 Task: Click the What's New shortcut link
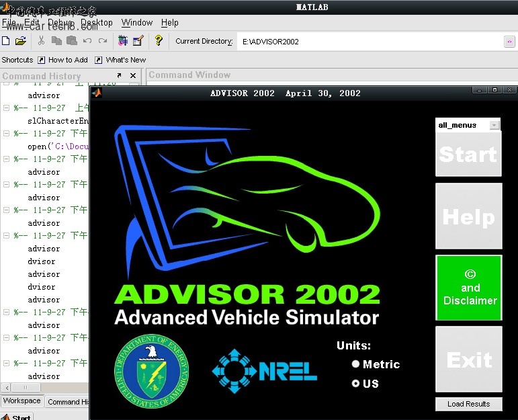126,60
